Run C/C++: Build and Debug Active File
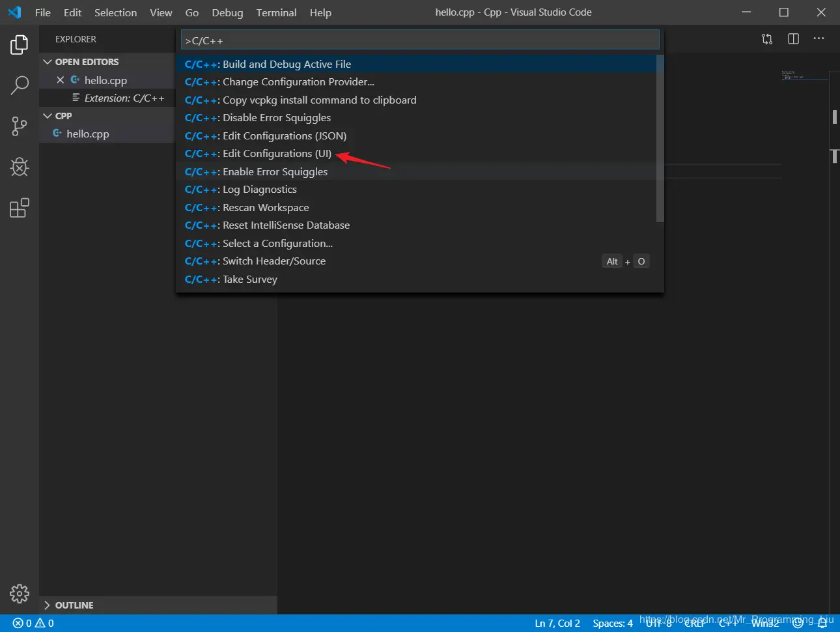The width and height of the screenshot is (840, 632). (416, 64)
